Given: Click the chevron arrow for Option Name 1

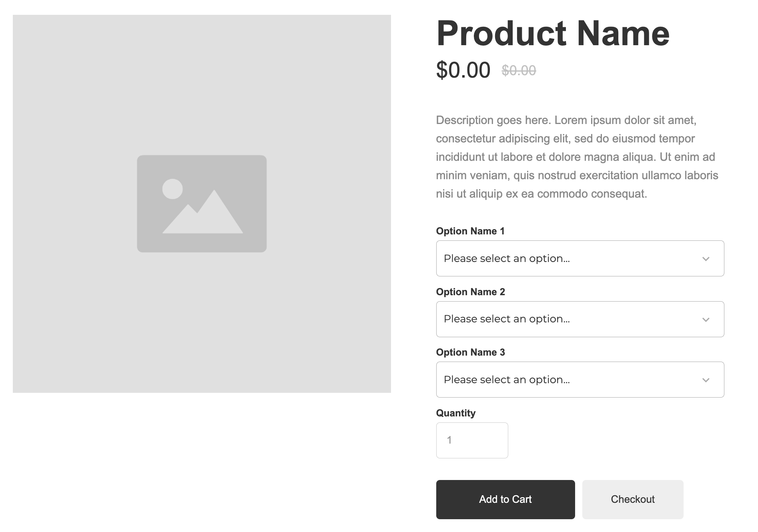Looking at the screenshot, I should [x=706, y=259].
